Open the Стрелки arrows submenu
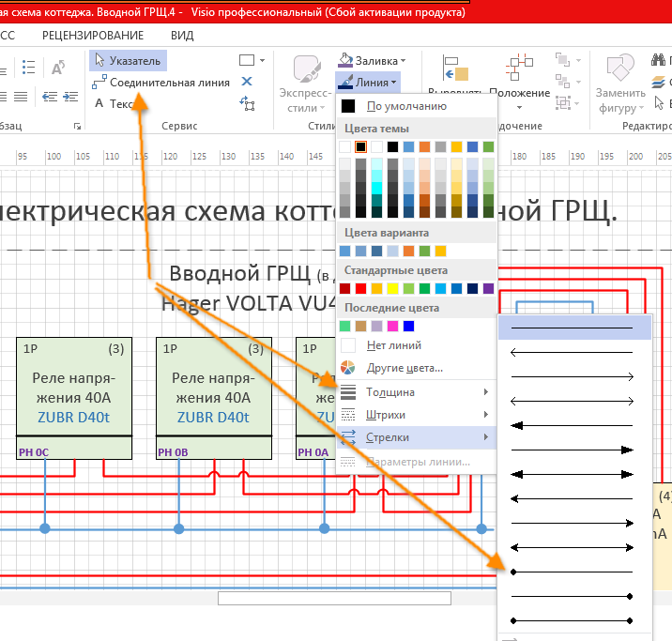The image size is (672, 641). [413, 437]
